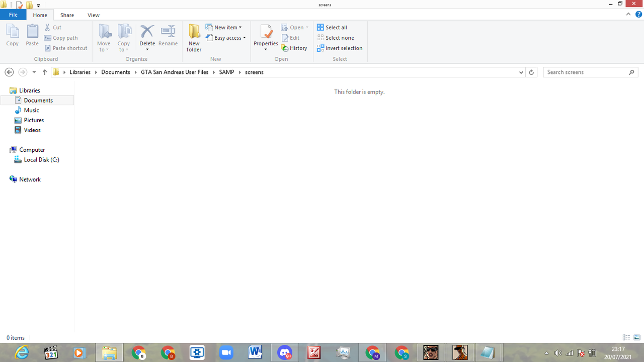Viewport: 644px width, 362px height.
Task: Click GTA San Andreas User Files breadcrumb
Action: (x=175, y=72)
